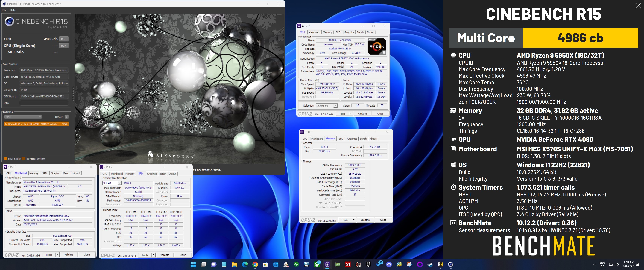
Task: Open the clock showing 9:53 PM
Action: click(x=628, y=264)
